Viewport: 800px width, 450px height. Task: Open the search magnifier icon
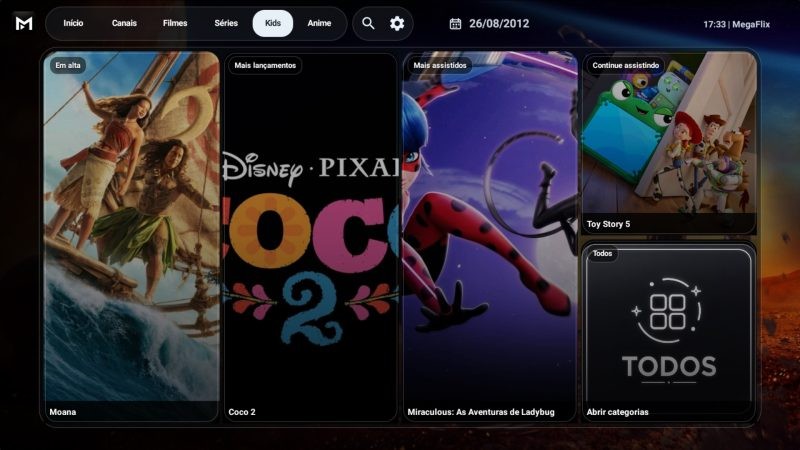tap(368, 23)
